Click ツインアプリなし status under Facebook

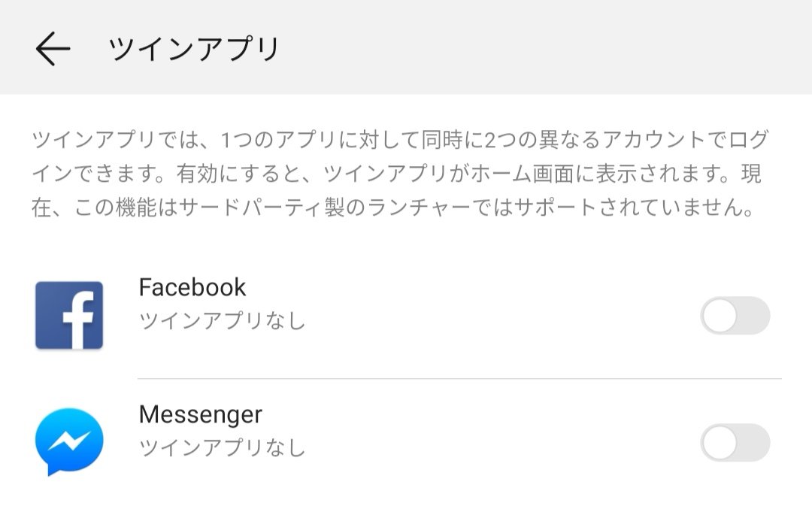click(x=222, y=321)
